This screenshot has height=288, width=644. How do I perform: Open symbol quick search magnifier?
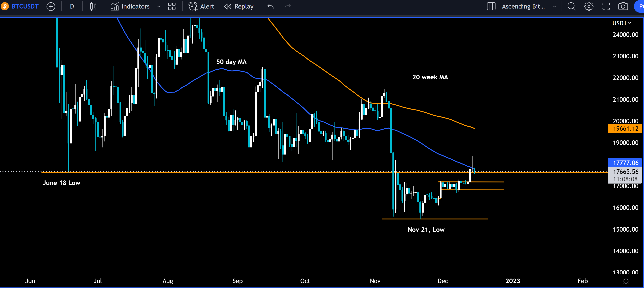pyautogui.click(x=572, y=7)
